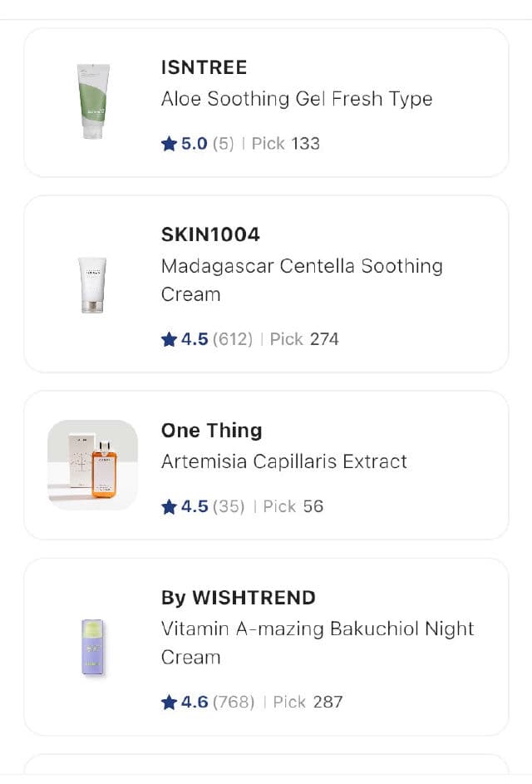Open the ISNTREE brand name link

(204, 67)
